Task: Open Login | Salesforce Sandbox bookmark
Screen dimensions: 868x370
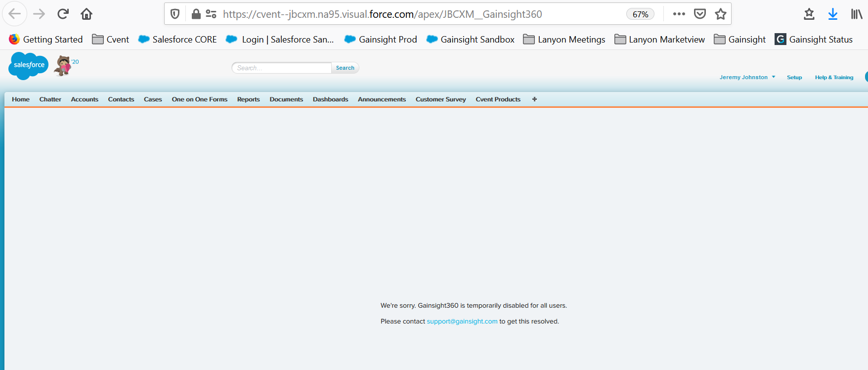Action: (280, 39)
